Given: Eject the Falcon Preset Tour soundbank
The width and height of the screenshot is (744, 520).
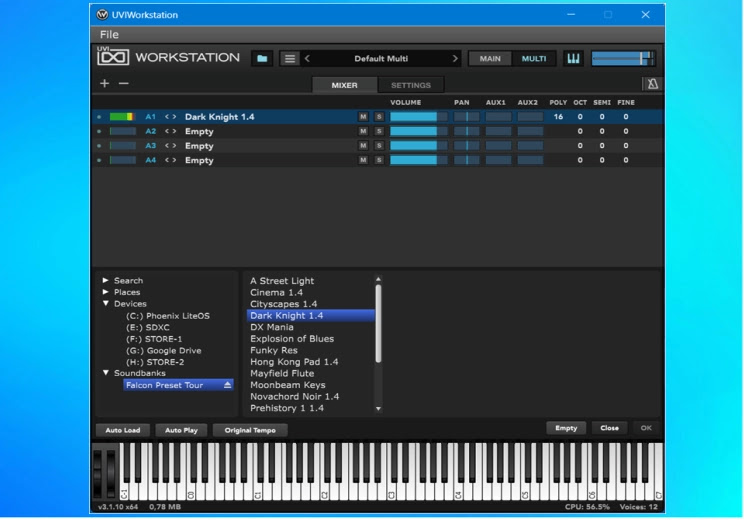Looking at the screenshot, I should (x=227, y=385).
